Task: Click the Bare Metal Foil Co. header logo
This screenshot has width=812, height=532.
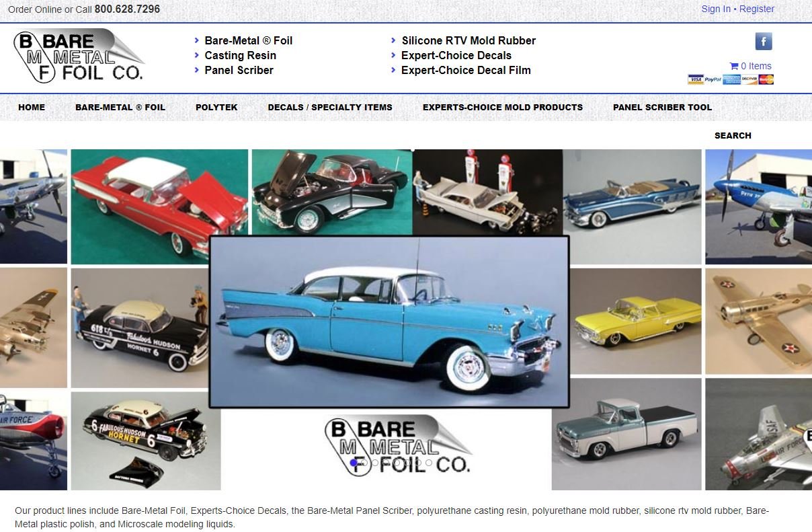Action: pos(79,56)
